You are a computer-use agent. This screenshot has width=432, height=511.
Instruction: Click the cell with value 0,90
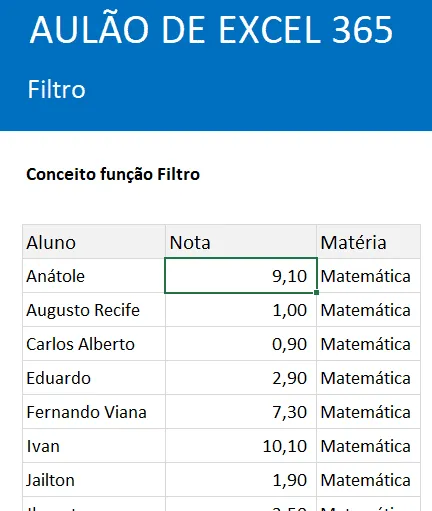pos(241,344)
